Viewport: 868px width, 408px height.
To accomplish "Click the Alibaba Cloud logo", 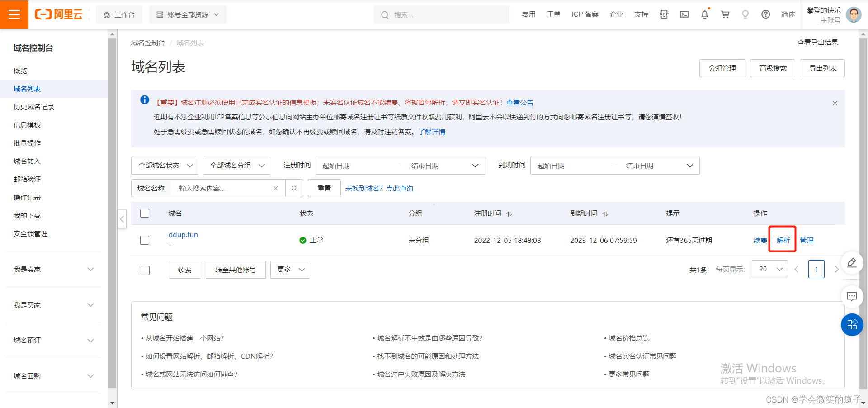I will tap(59, 14).
